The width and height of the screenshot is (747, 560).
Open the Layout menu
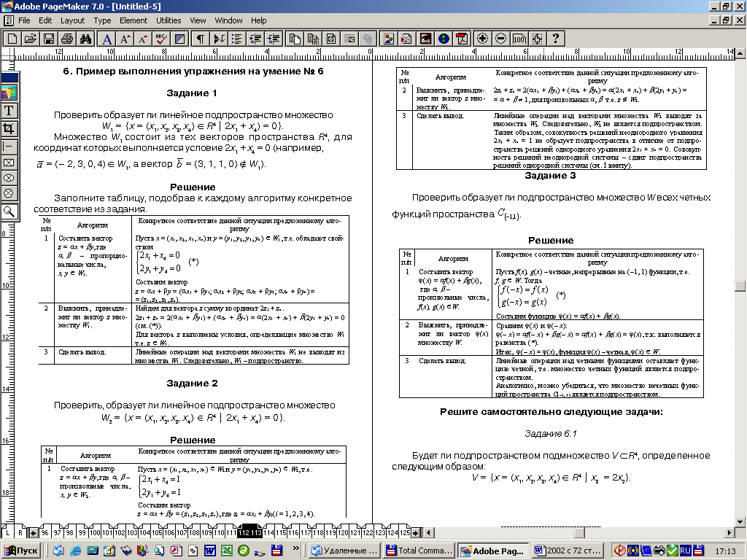click(72, 20)
